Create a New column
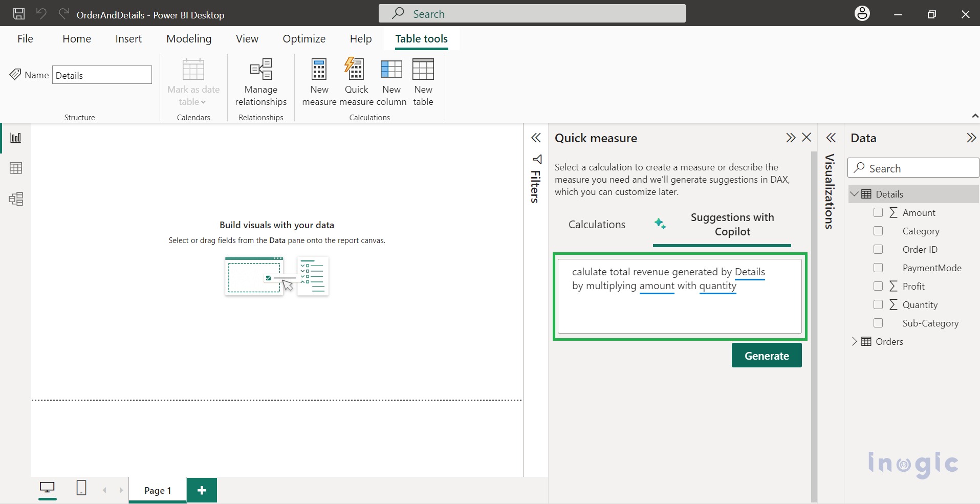 (391, 82)
